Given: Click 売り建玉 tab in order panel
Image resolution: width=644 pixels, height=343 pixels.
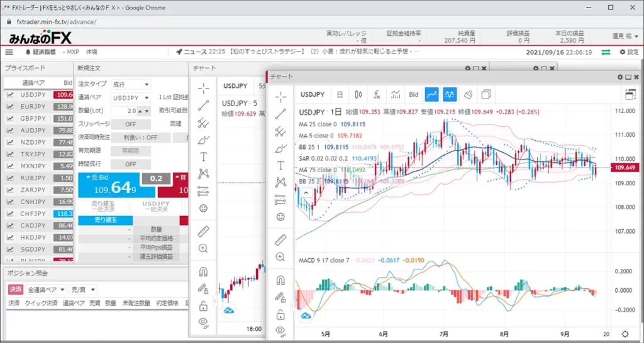Looking at the screenshot, I should (x=106, y=220).
